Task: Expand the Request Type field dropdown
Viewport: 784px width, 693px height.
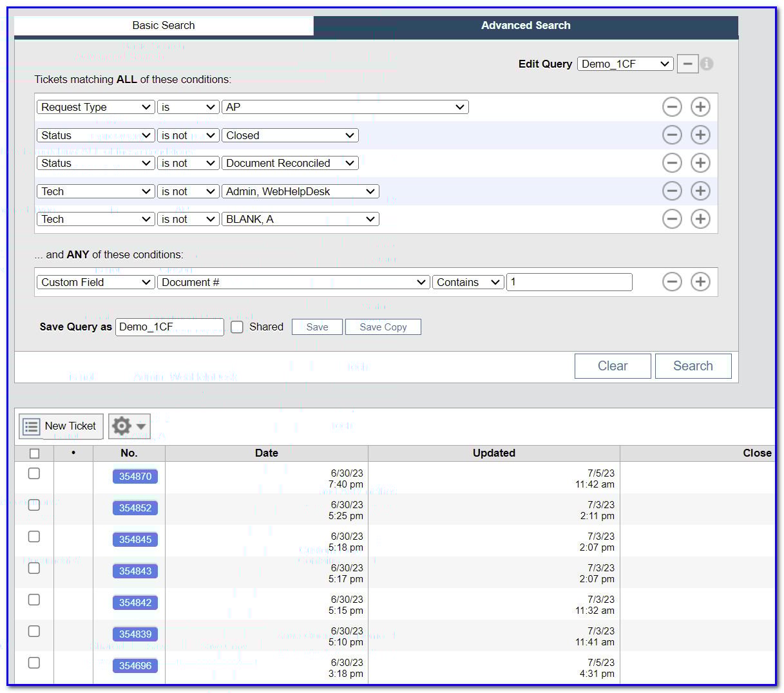Action: pos(95,107)
